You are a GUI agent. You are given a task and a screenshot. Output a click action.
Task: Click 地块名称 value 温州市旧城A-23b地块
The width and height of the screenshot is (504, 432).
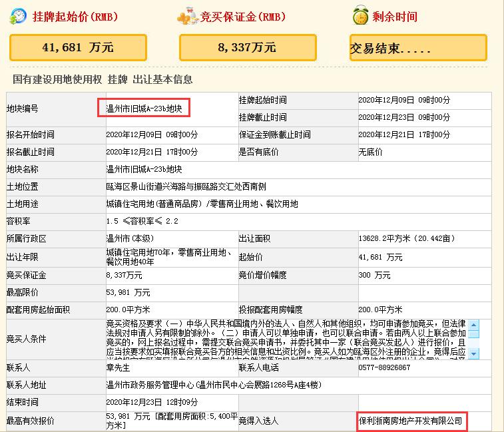(144, 169)
